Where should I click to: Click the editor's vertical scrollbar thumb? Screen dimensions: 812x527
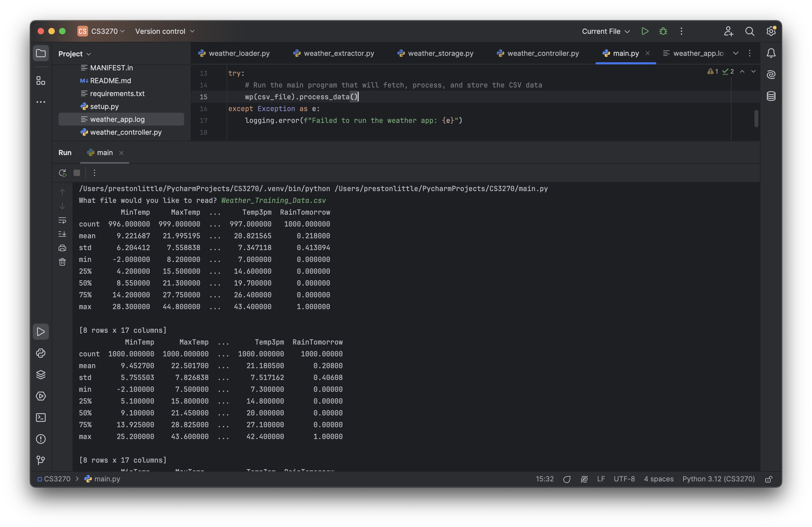tap(756, 118)
